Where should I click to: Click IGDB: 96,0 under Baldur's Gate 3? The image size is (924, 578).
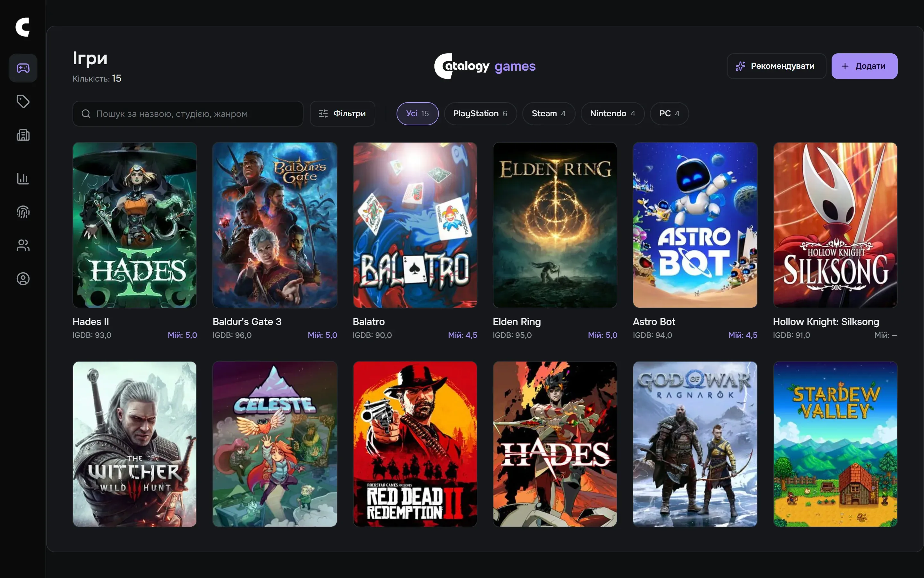pos(232,335)
